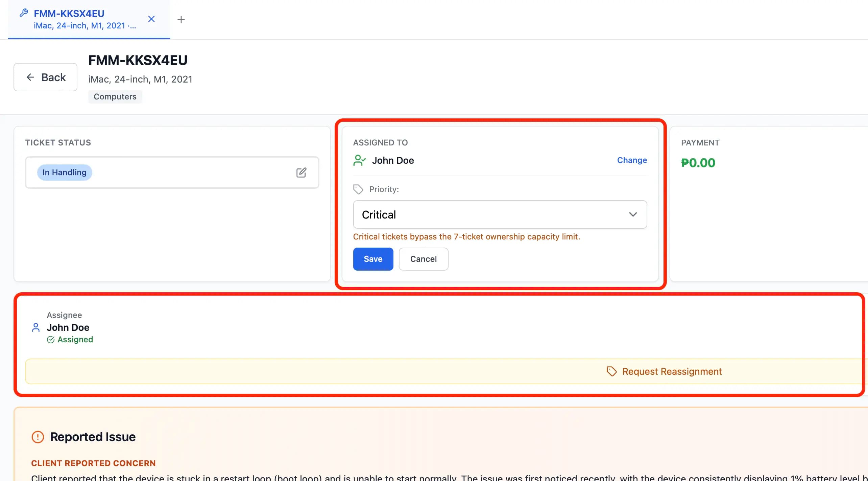
Task: Click the Computers category tag
Action: pos(115,97)
